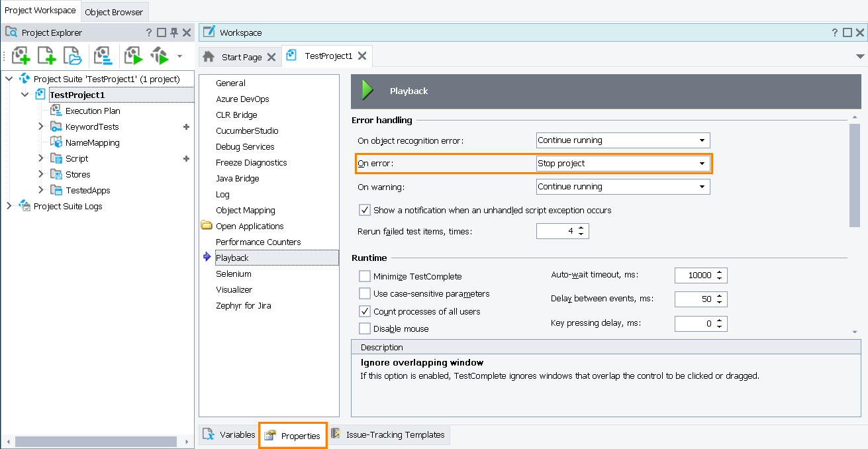Open the Start Page tab
The width and height of the screenshot is (868, 449).
pos(241,57)
